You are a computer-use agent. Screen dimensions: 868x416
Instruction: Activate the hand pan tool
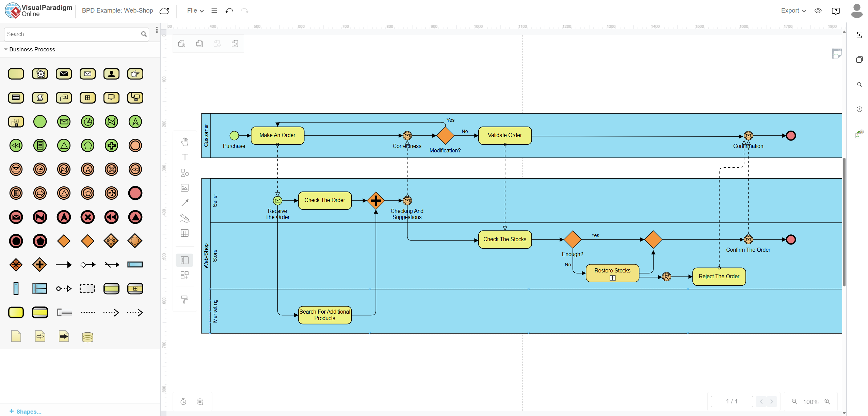pyautogui.click(x=184, y=142)
